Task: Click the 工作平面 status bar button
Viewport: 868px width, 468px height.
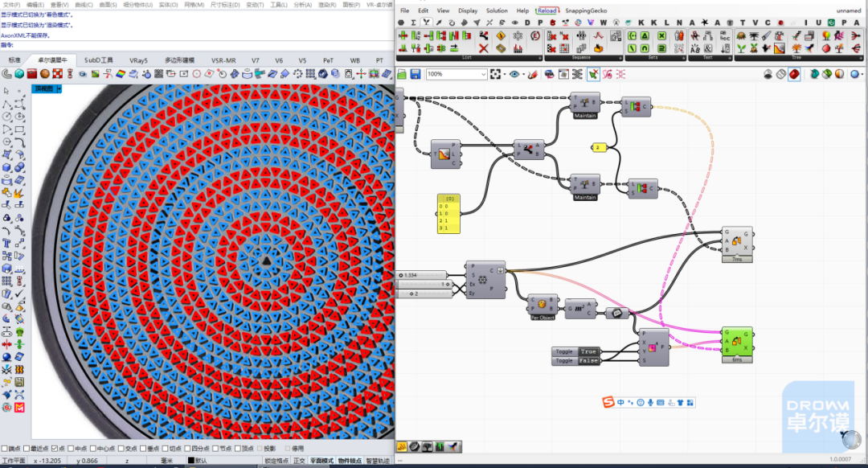Action: pyautogui.click(x=14, y=461)
